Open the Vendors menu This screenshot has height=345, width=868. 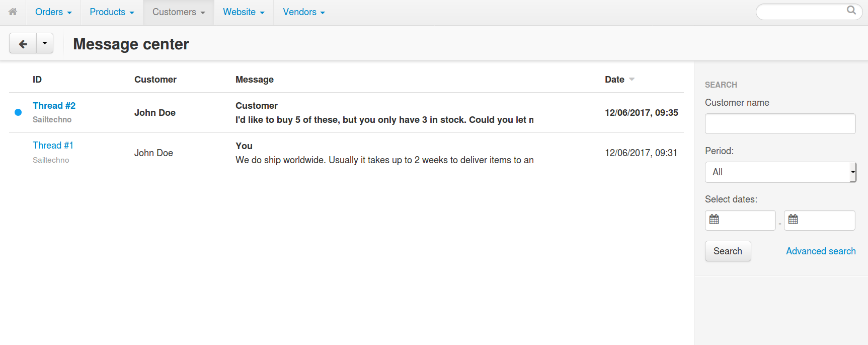pyautogui.click(x=304, y=12)
